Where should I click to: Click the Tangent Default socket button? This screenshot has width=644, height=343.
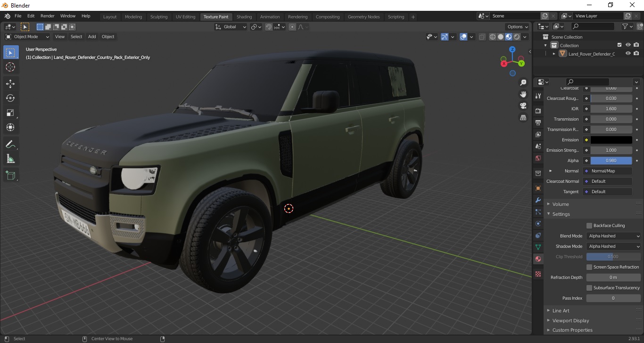607,192
